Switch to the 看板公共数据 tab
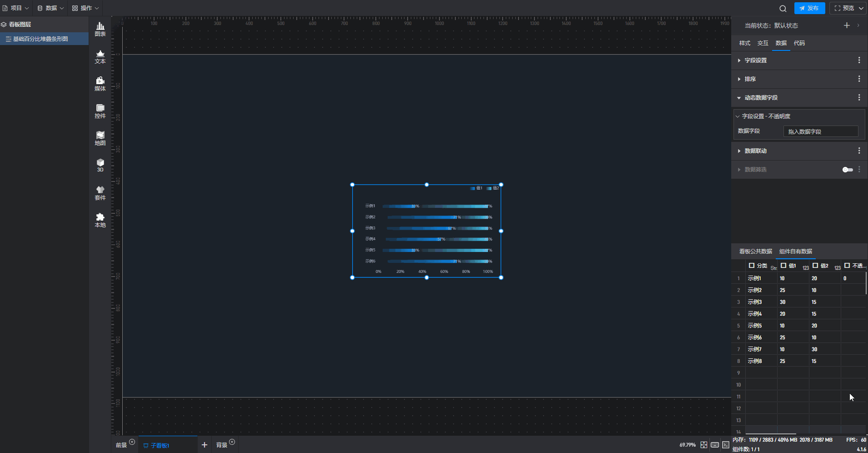The height and width of the screenshot is (453, 868). coord(755,252)
